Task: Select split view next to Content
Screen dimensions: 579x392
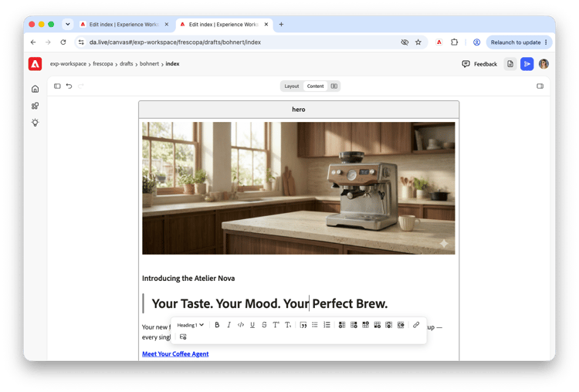Action: pos(334,86)
